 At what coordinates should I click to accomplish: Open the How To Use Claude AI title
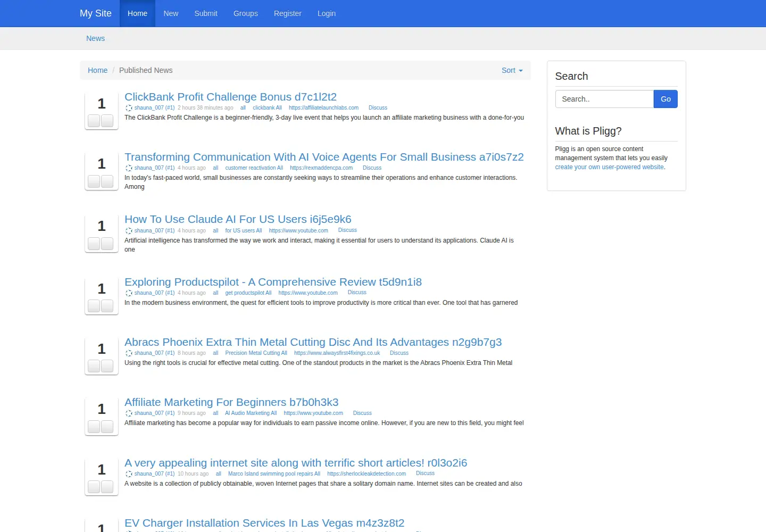[238, 219]
